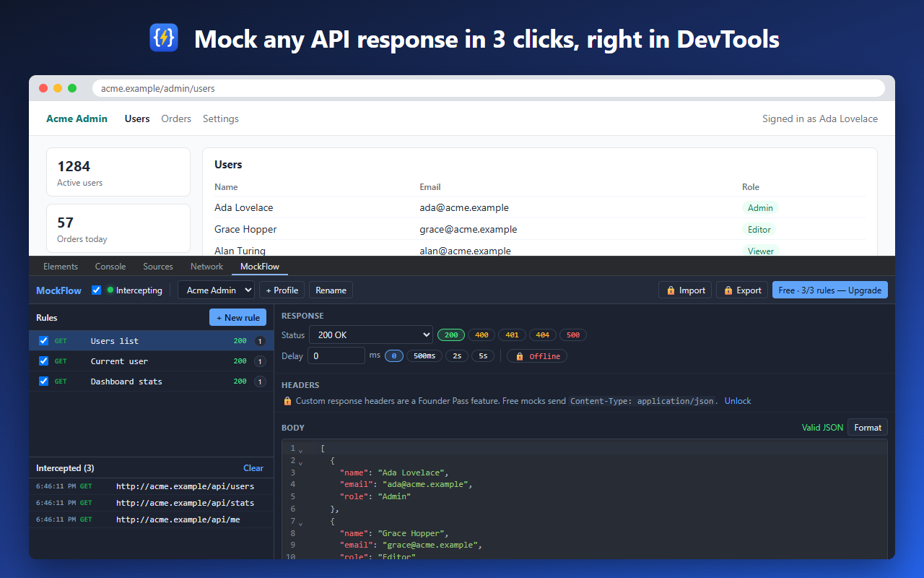Collapse the JSON fold arrow on line 1
This screenshot has width=924, height=578.
tap(300, 450)
